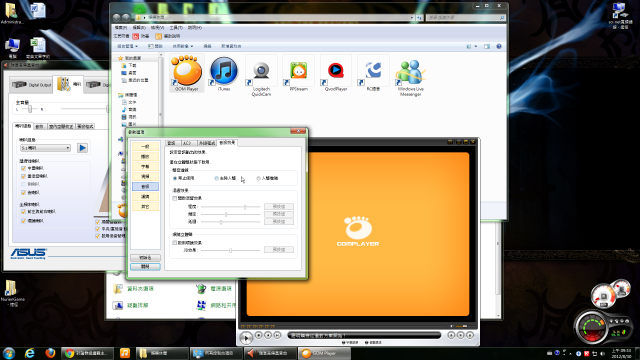Open the Computer icon on desktop
The height and width of the screenshot is (360, 640).
(13, 48)
